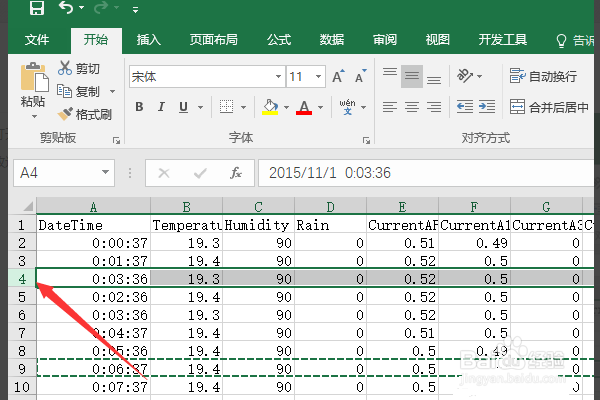Select column B header
Viewport: 600px width, 400px height.
pyautogui.click(x=186, y=207)
